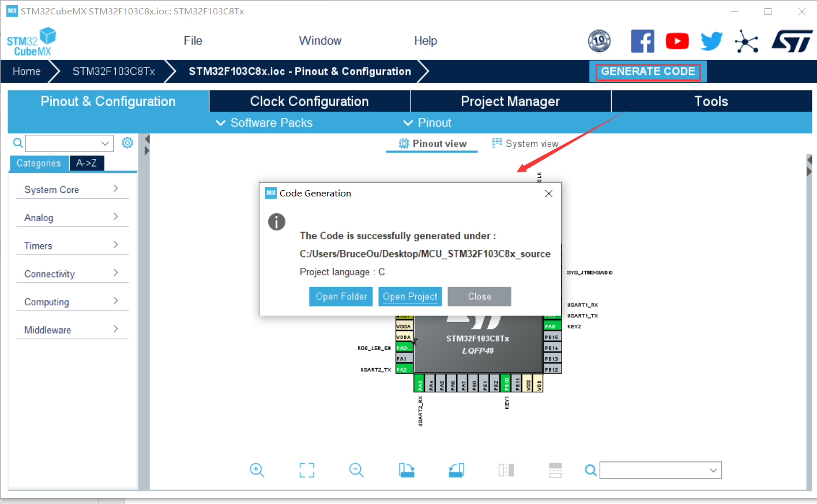This screenshot has width=817, height=504.
Task: Select the A->Z tab
Action: pos(86,164)
